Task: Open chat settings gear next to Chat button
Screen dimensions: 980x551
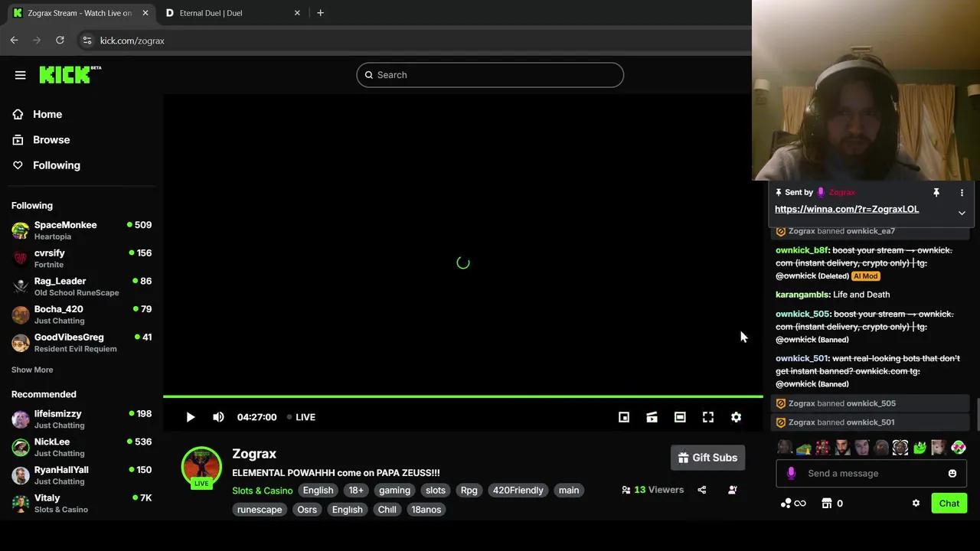Action: (x=916, y=503)
